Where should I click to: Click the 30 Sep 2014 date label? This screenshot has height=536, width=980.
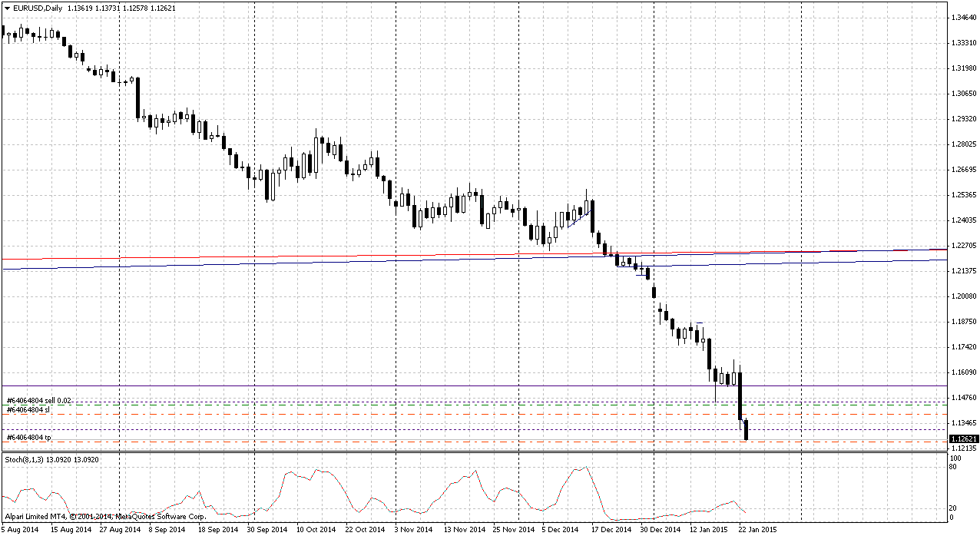tap(267, 530)
